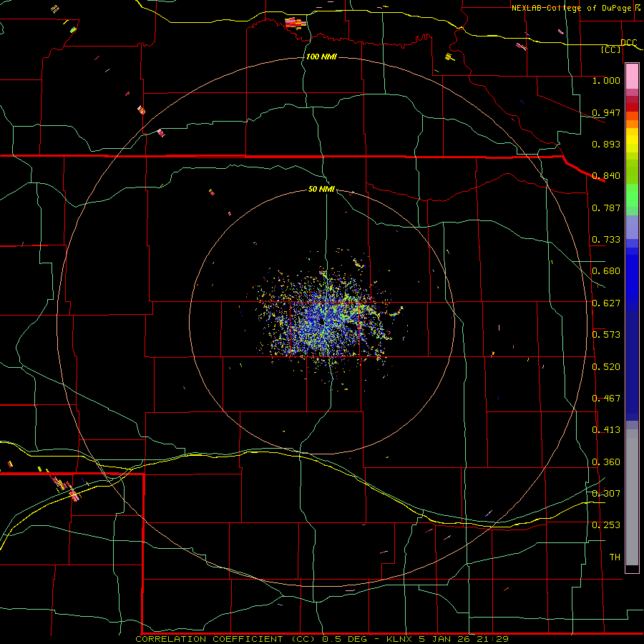This screenshot has width=644, height=644.
Task: Click the TH threshold label
Action: [615, 557]
